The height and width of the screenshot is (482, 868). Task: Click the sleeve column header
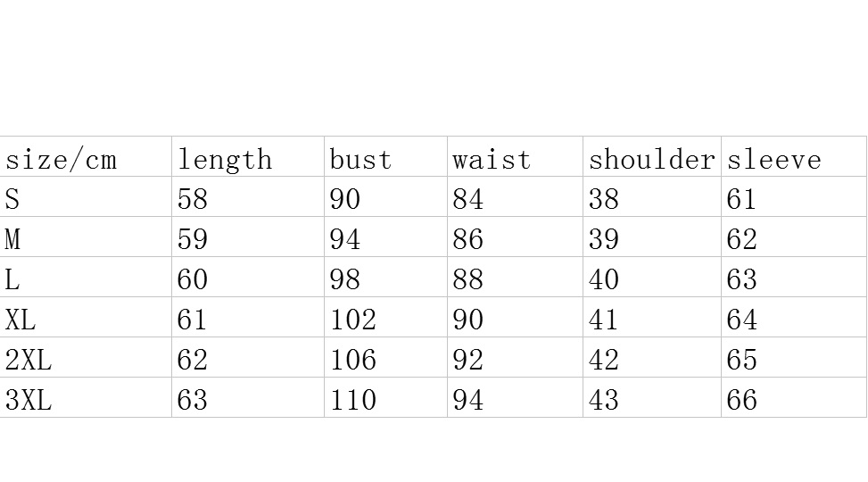pos(794,157)
